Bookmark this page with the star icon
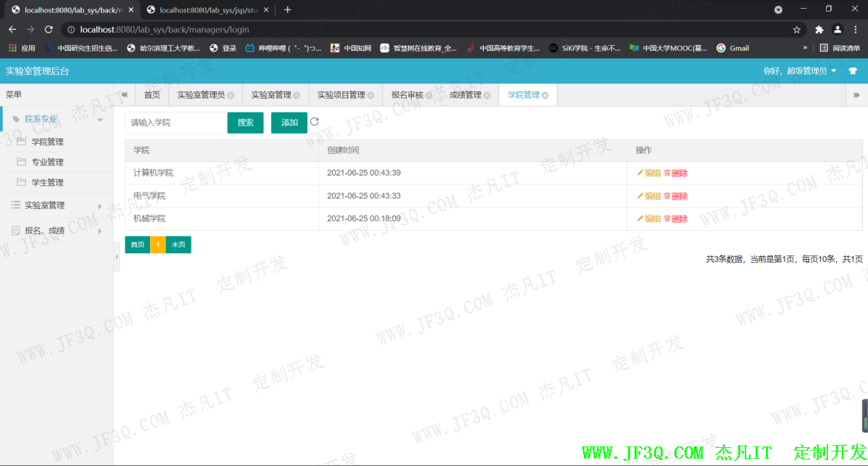Viewport: 868px width, 466px height. point(796,30)
